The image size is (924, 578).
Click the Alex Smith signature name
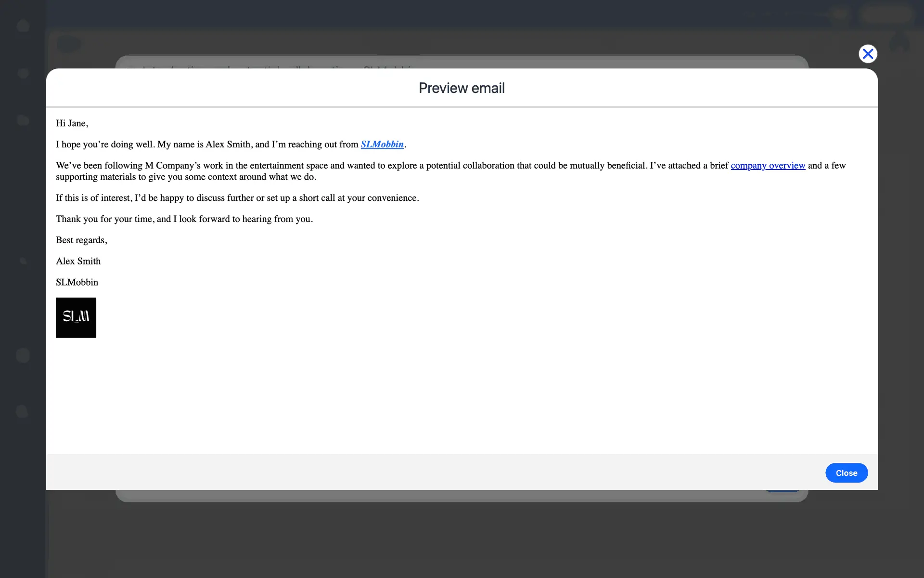tap(78, 262)
